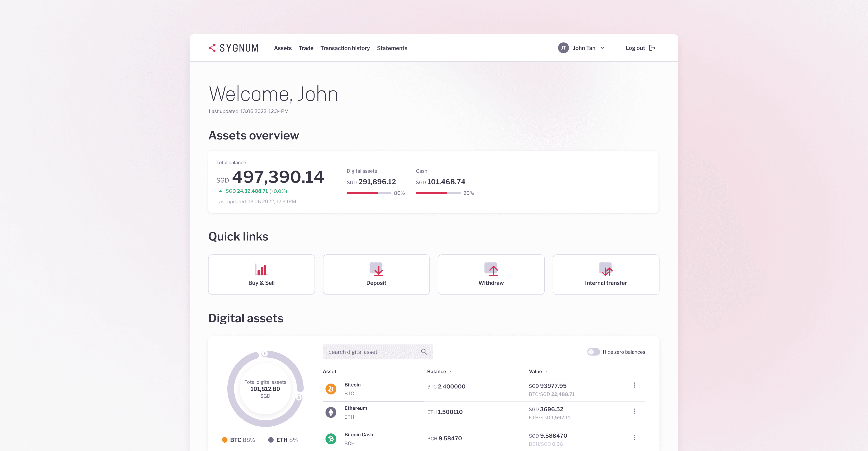Click the JT user avatar
This screenshot has width=868, height=451.
coord(563,48)
